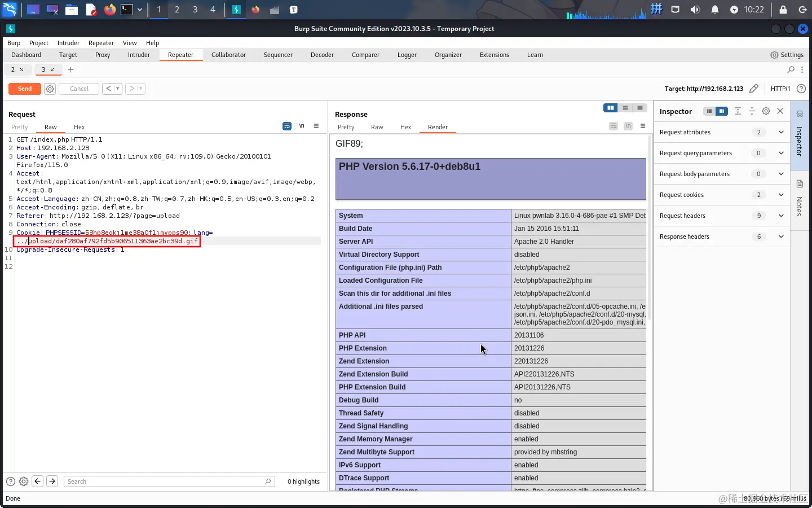
Task: Open Repeater send options gear
Action: [50, 89]
